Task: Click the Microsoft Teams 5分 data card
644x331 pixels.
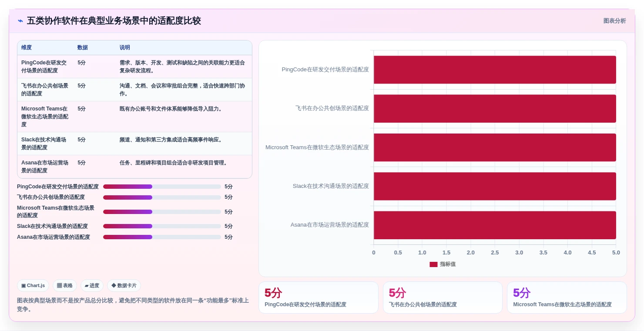Action: 567,298
